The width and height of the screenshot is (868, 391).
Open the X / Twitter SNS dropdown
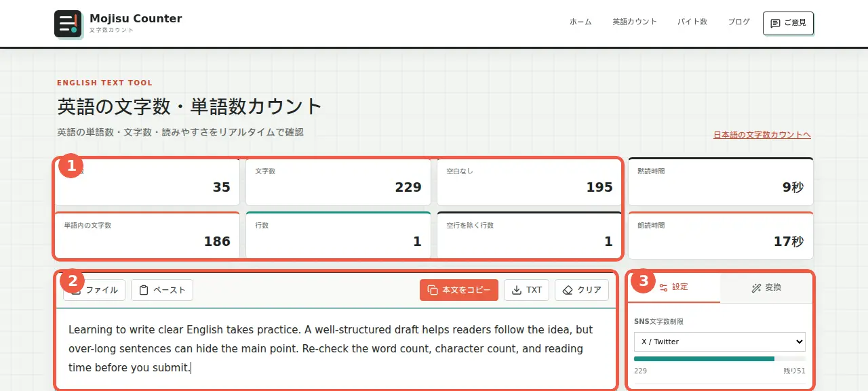(719, 342)
